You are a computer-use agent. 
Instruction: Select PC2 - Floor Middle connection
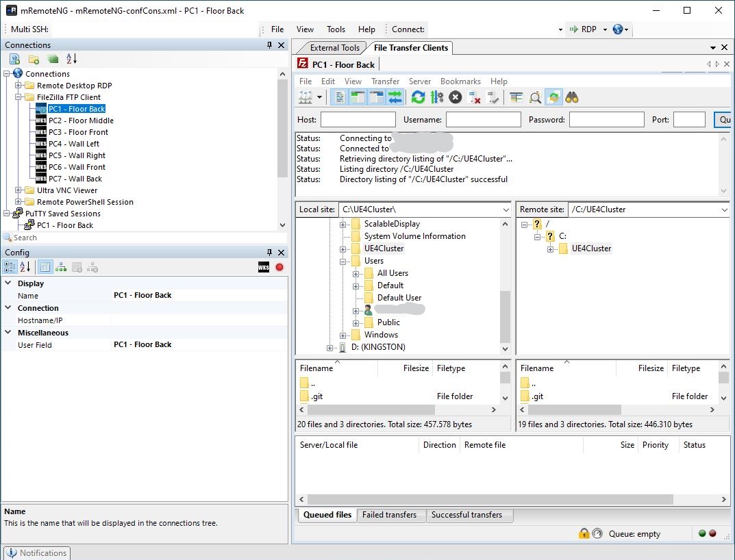(81, 120)
